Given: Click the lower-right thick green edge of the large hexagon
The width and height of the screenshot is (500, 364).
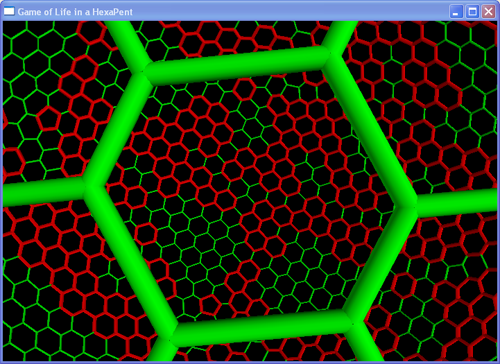Looking at the screenshot, I should 380,262.
